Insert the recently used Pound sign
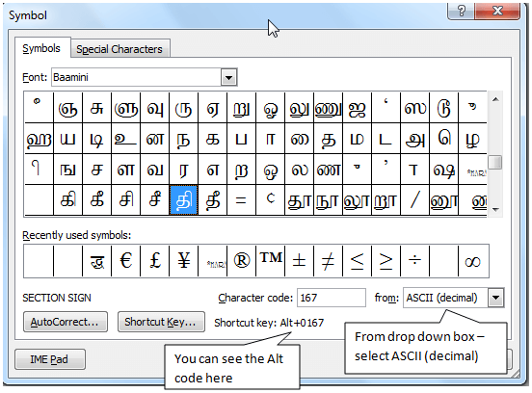The width and height of the screenshot is (532, 393). [155, 261]
